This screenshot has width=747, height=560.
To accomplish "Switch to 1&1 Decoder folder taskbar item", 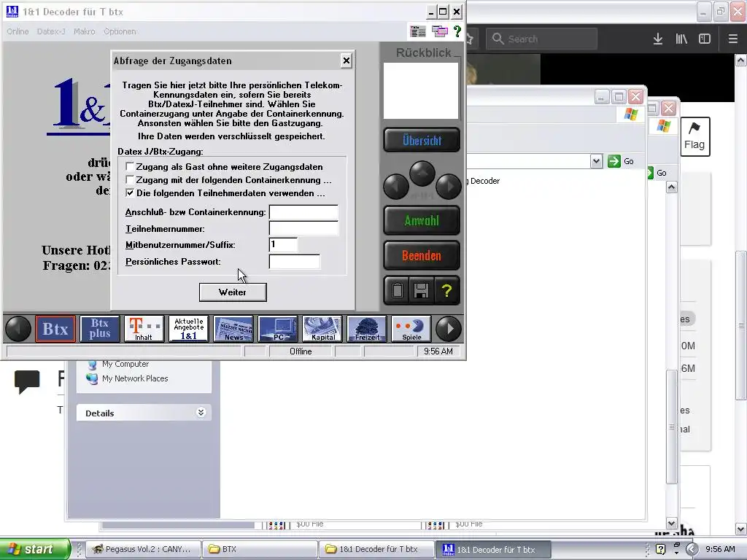I will [376, 549].
